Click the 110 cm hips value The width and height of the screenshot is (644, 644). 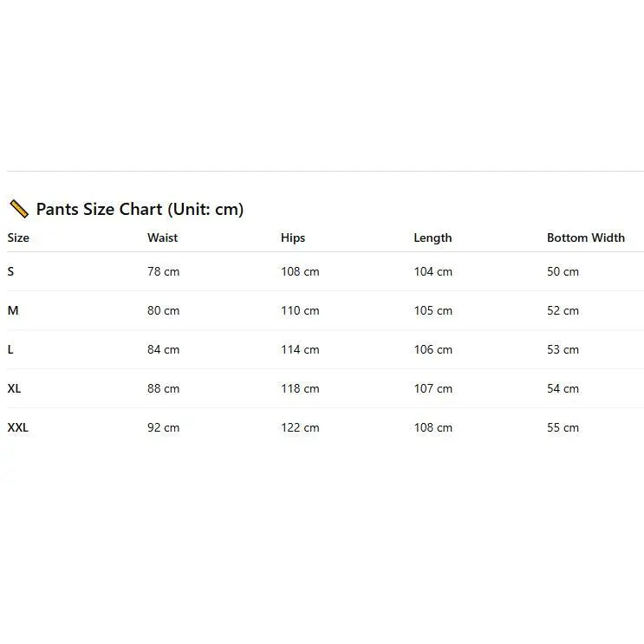[300, 310]
